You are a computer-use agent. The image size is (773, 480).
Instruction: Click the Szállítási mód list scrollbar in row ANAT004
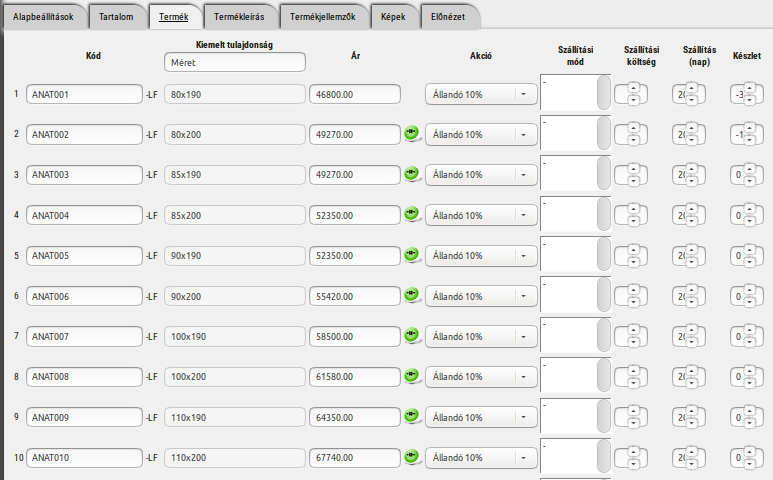point(603,213)
